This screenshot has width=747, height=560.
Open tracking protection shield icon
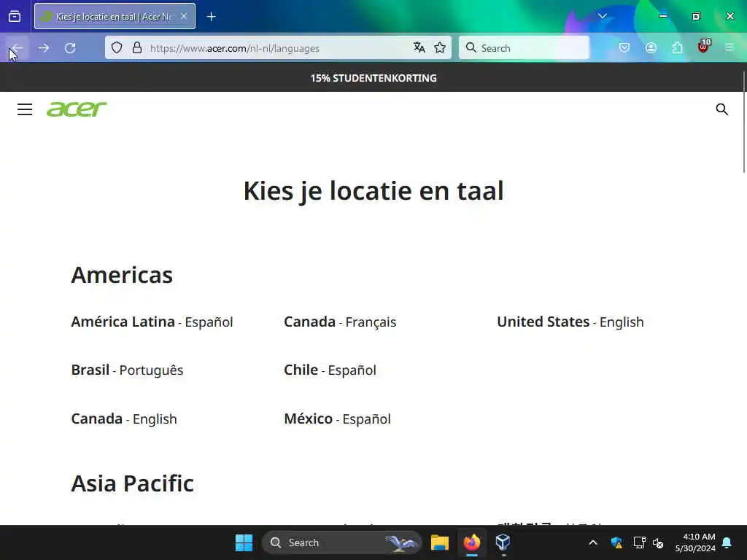(x=117, y=47)
